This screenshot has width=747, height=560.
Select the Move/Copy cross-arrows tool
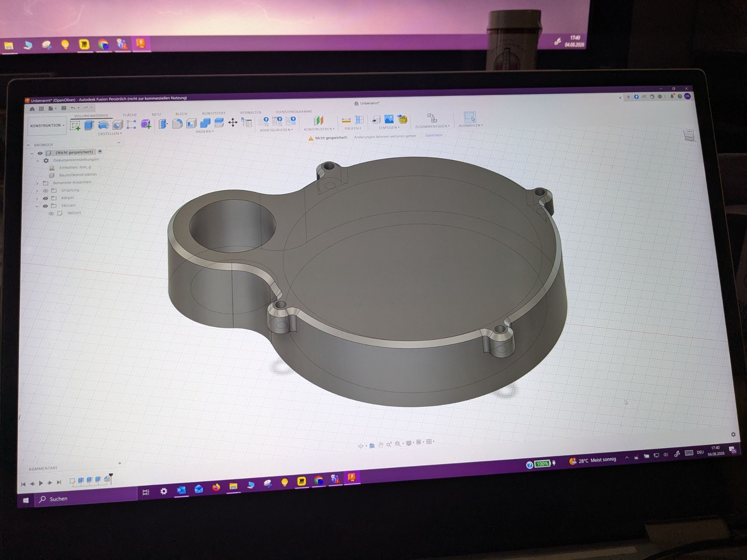click(233, 122)
